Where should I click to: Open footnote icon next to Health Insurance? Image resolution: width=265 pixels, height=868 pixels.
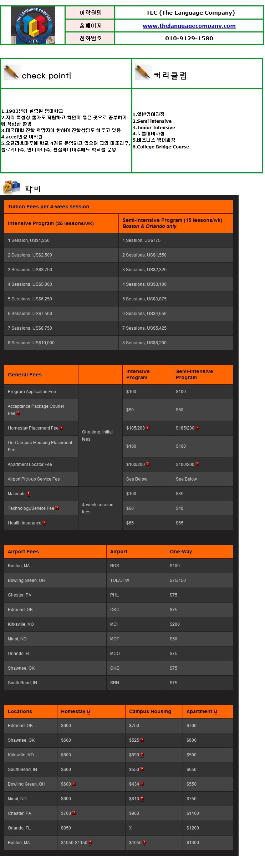(x=44, y=523)
